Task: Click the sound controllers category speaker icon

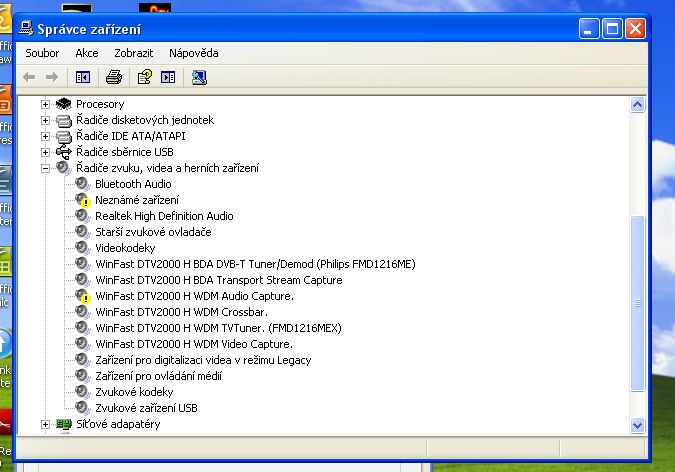Action: 64,168
